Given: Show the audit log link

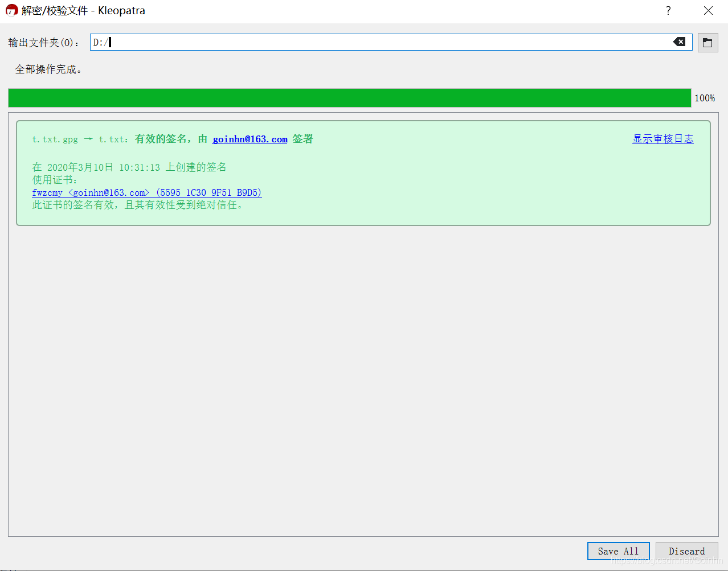Looking at the screenshot, I should click(x=663, y=139).
